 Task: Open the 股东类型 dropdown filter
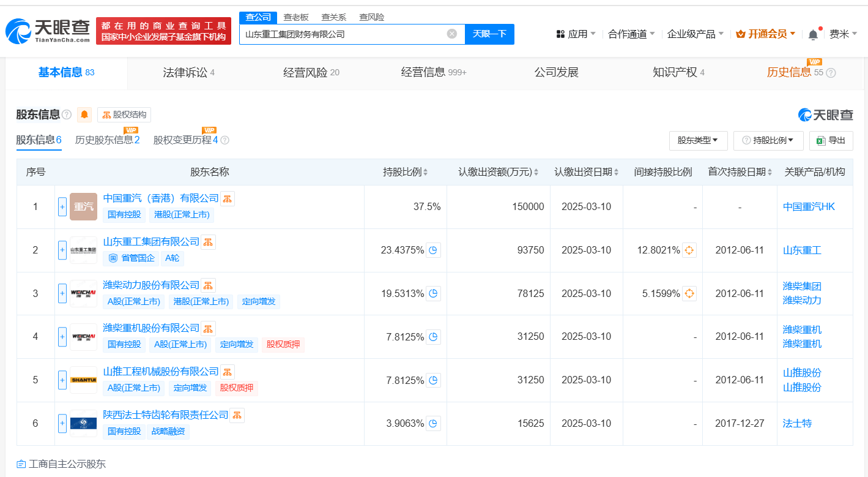(698, 140)
